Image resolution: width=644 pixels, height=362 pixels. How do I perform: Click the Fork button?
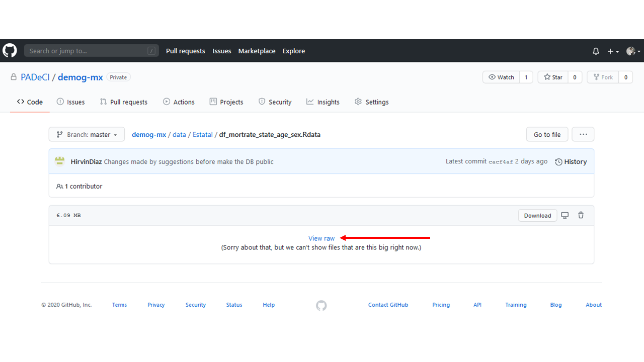click(603, 77)
